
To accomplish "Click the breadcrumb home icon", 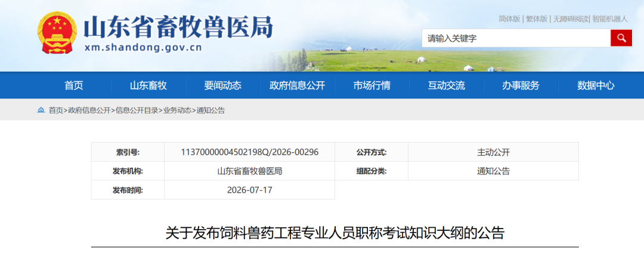I will [x=41, y=110].
